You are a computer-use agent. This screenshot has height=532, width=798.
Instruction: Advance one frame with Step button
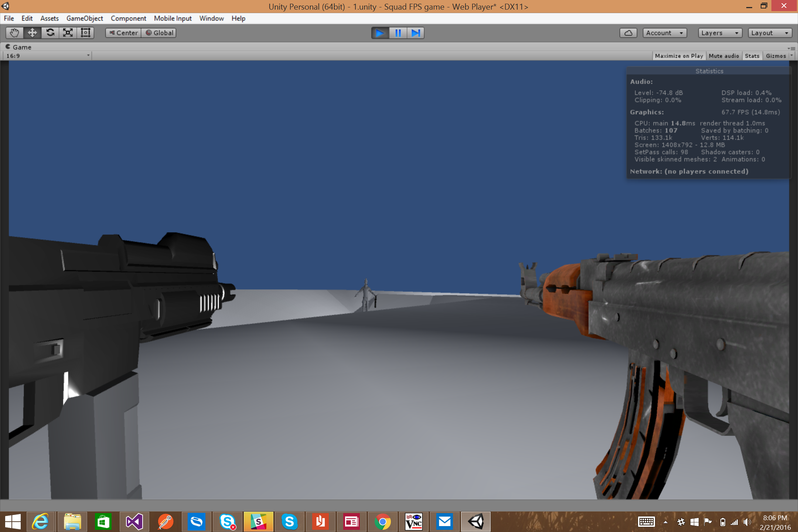pos(416,33)
